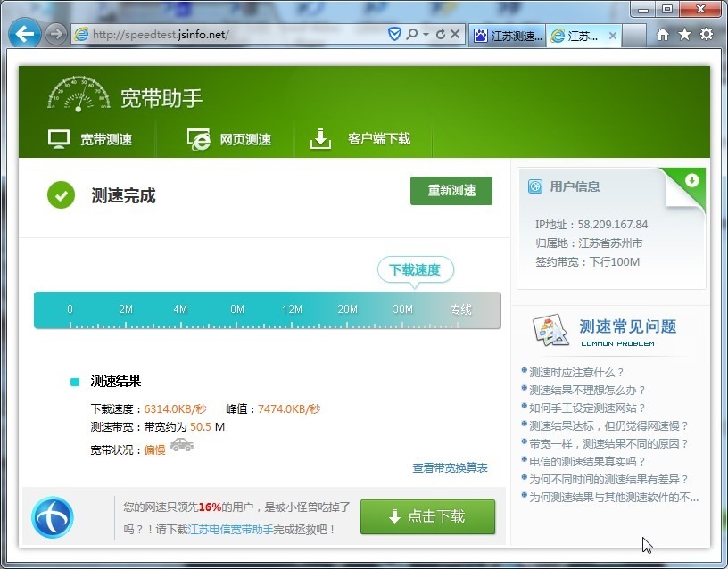
Task: Click the round blue Telecom logo icon
Action: pyautogui.click(x=53, y=517)
